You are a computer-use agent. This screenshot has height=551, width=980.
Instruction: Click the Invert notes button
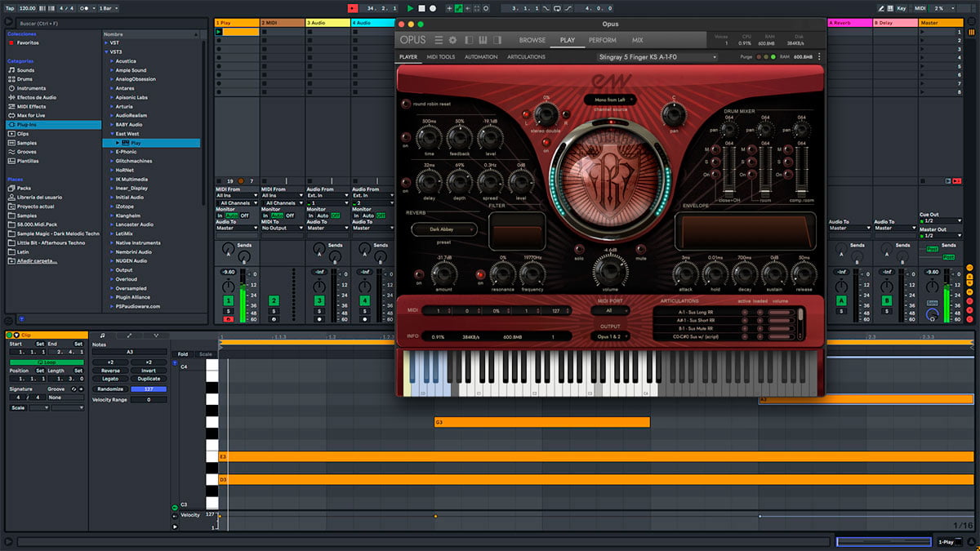pos(149,371)
